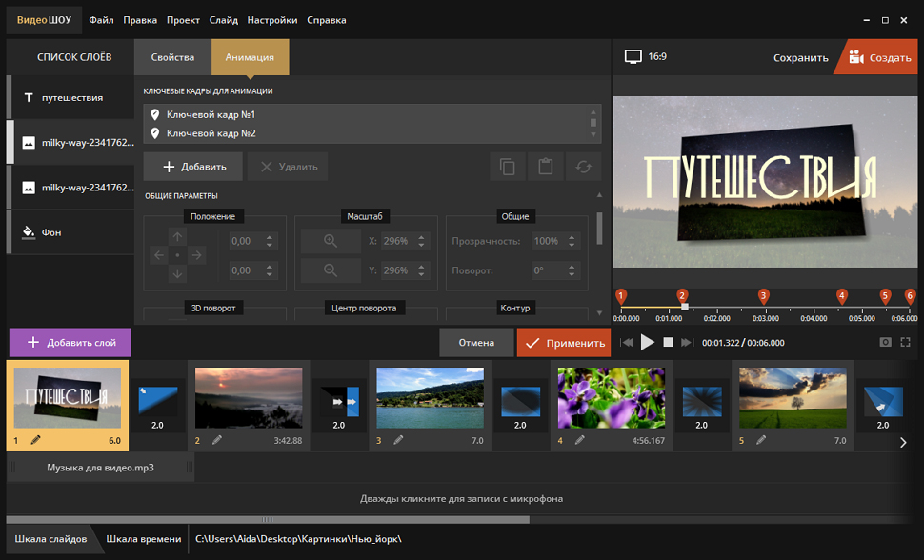Open the Настройки menu

(x=272, y=20)
